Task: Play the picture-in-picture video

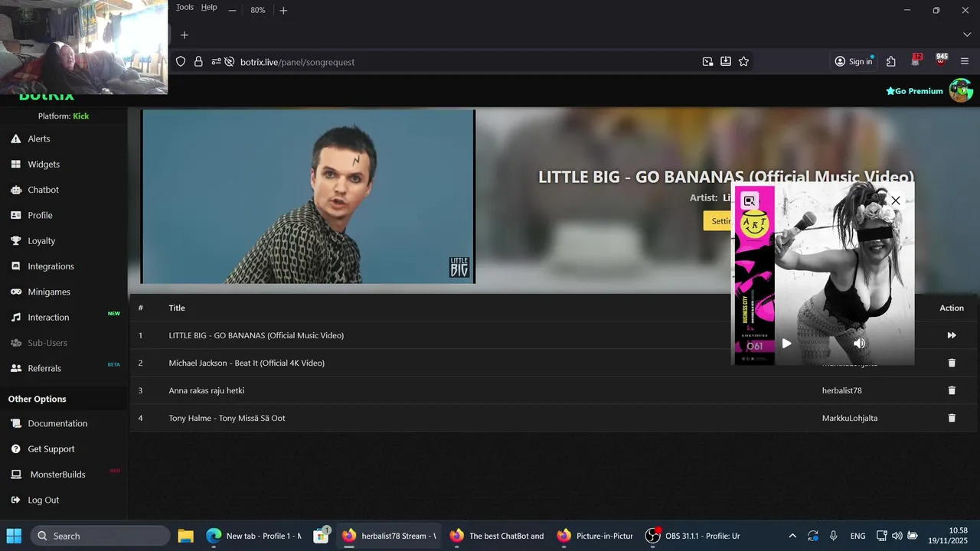Action: click(786, 344)
